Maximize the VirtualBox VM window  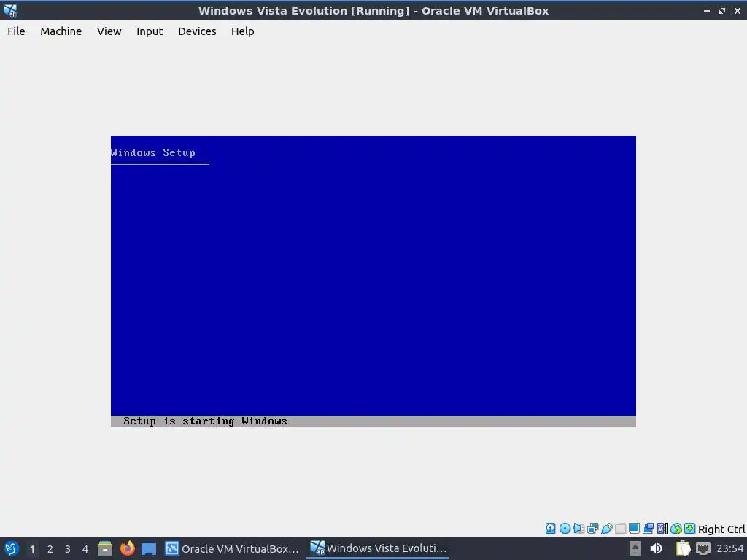[722, 10]
